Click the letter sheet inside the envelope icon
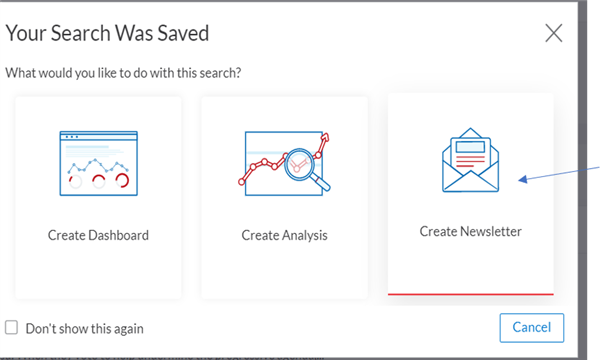The width and height of the screenshot is (600, 360). 470,153
